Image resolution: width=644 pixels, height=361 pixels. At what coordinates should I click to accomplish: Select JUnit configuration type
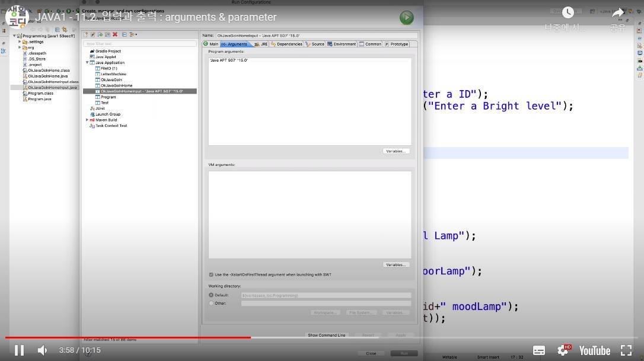pos(100,109)
